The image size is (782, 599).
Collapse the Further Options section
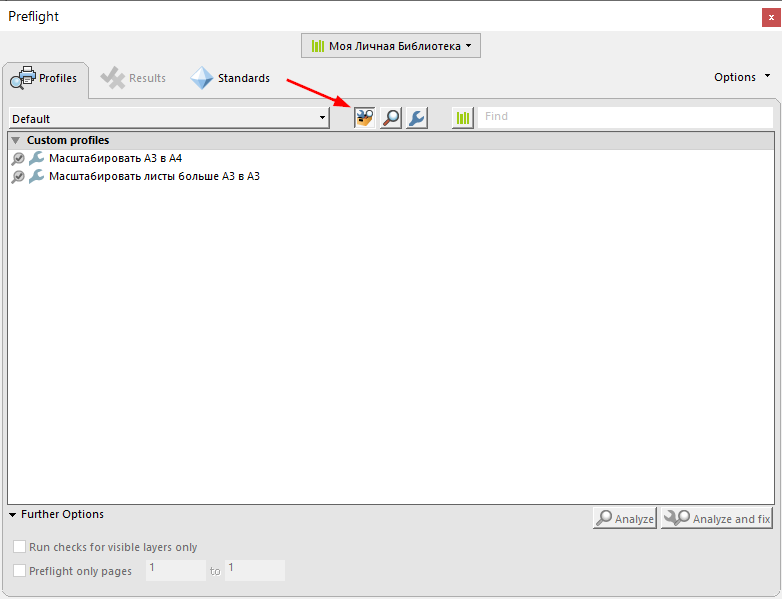click(12, 515)
